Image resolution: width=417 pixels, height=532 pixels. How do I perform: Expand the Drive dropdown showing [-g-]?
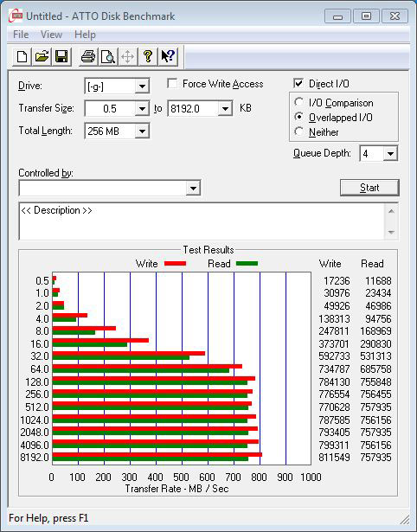[x=142, y=87]
